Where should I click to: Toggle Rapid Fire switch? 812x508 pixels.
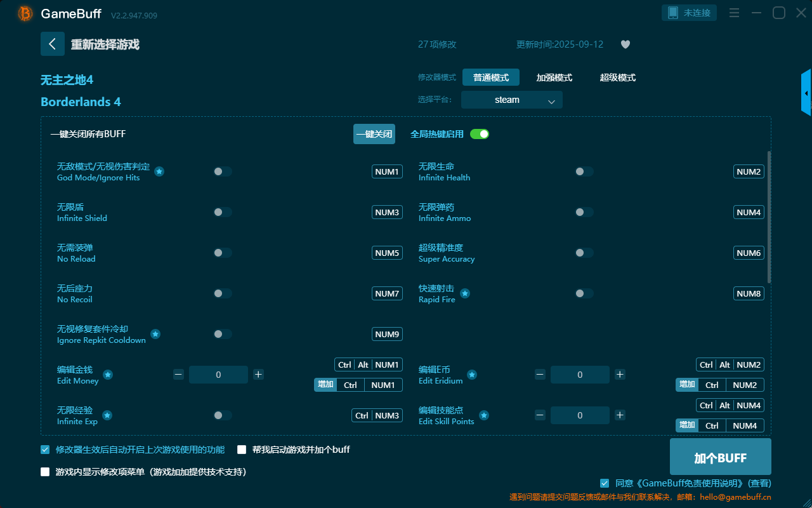(x=584, y=293)
